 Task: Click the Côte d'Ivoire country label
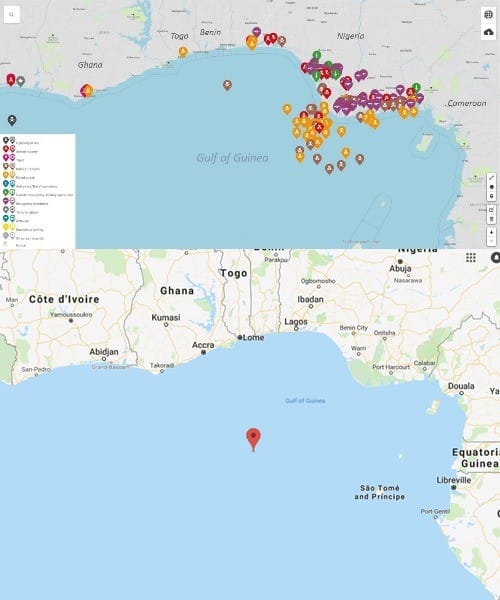click(64, 299)
